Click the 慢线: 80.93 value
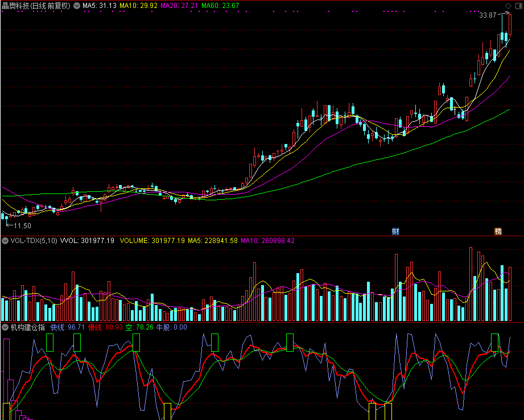 coord(105,327)
